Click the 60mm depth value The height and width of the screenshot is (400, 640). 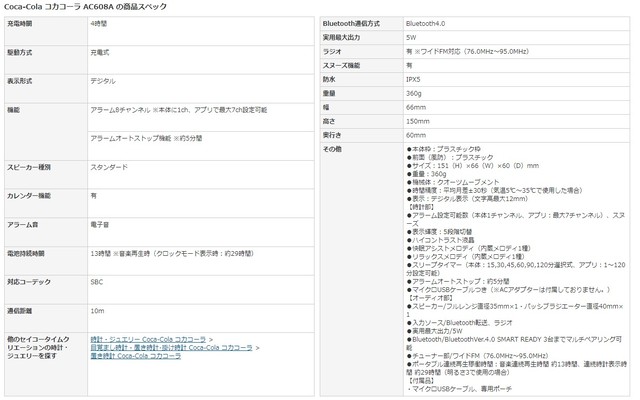click(x=416, y=135)
